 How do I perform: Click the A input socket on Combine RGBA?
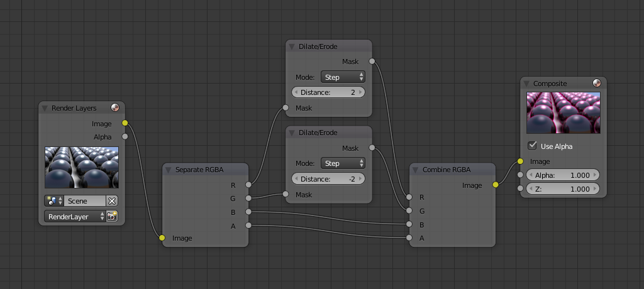point(409,237)
